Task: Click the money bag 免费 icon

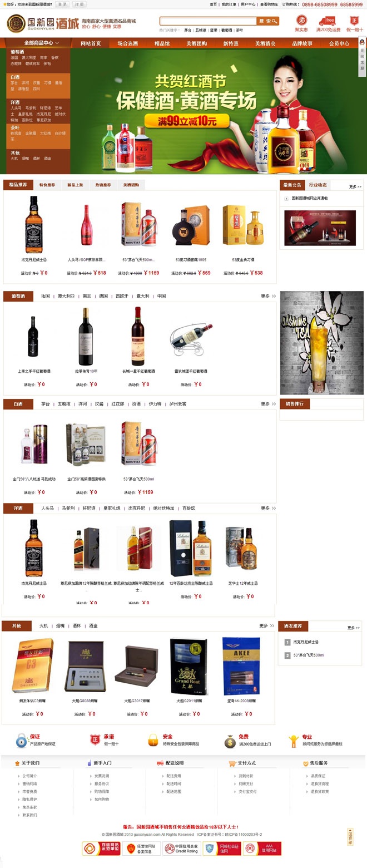Action: 230,741
